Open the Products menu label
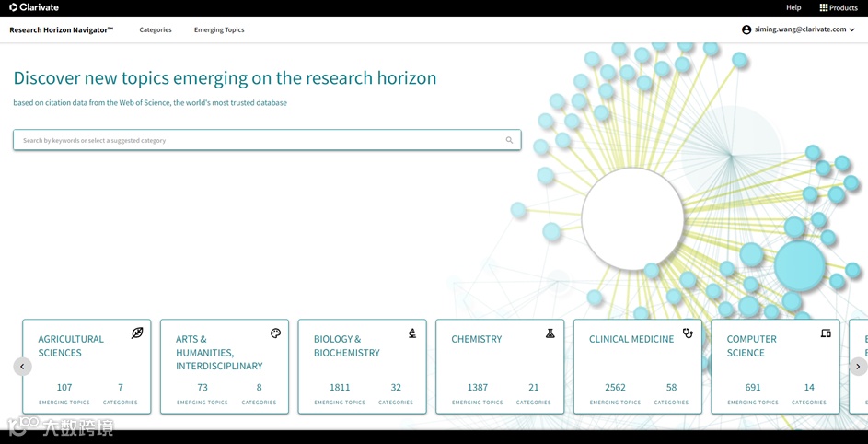This screenshot has width=868, height=444. point(843,7)
